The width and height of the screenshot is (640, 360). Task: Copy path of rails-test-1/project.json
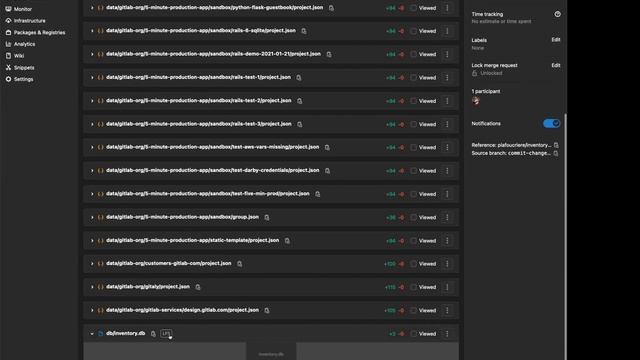(299, 78)
